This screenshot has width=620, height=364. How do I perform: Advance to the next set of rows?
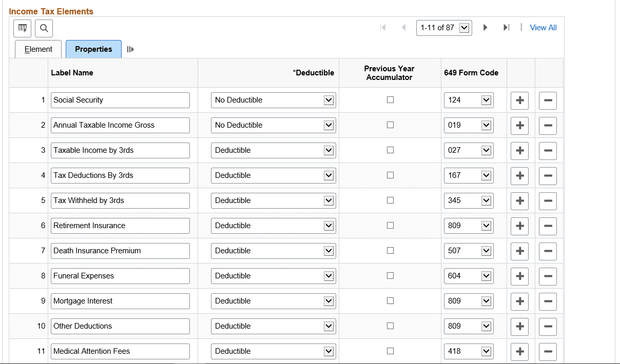click(x=486, y=27)
